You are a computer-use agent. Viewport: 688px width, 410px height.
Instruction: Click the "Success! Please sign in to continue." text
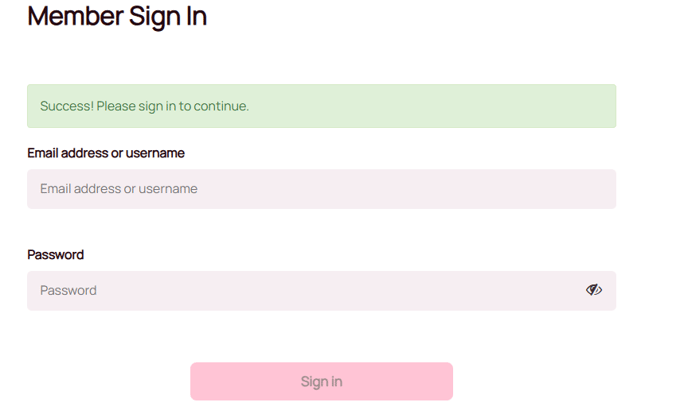pos(144,106)
